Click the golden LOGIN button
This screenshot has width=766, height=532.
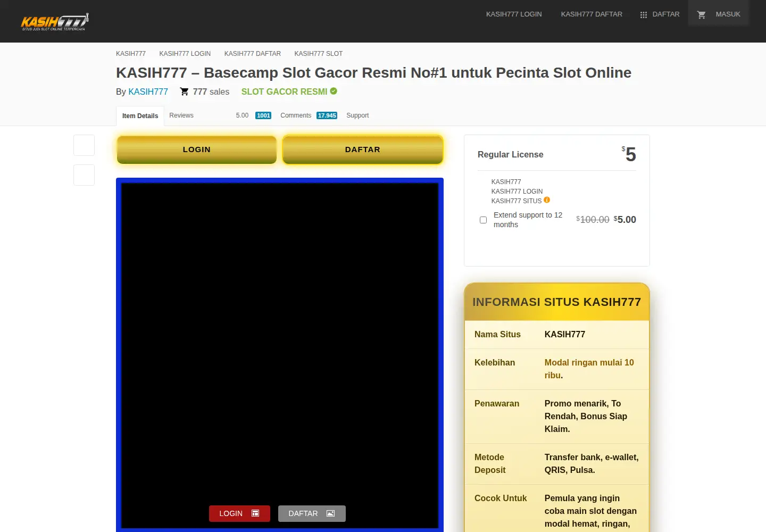click(197, 149)
